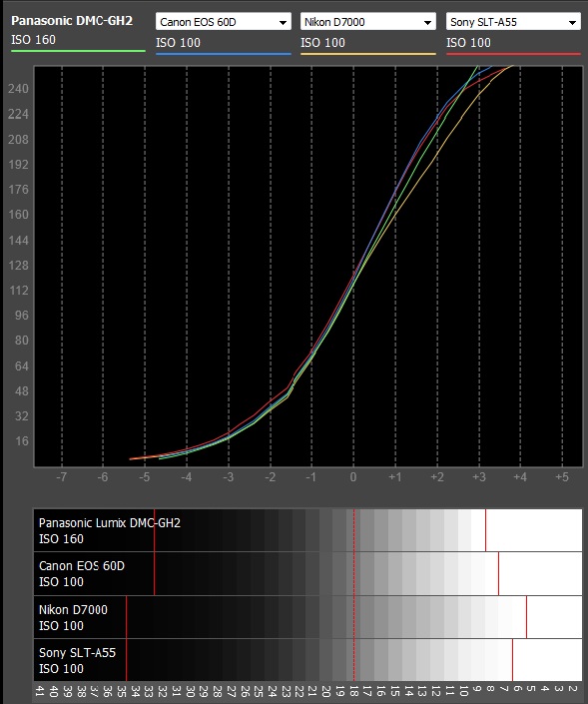Click the Sony SLT-A55 dropdown arrow
The height and width of the screenshot is (704, 588).
click(x=572, y=22)
